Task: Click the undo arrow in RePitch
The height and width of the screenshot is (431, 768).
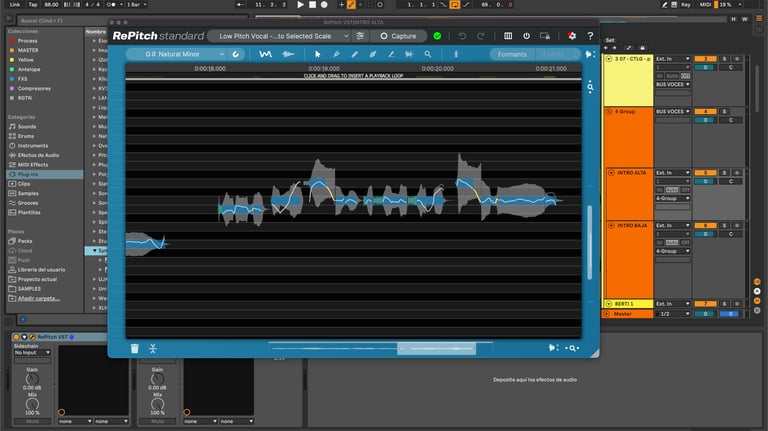Action: [x=462, y=36]
